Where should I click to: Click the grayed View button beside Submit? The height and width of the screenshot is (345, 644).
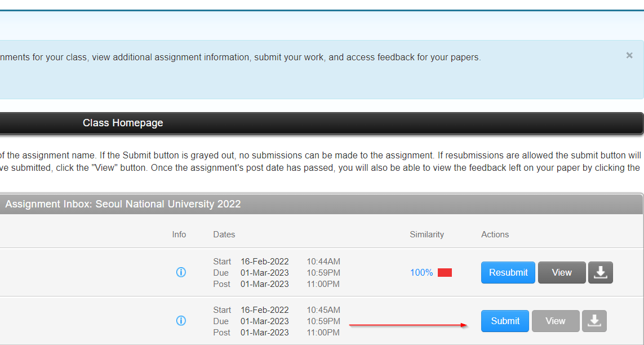(x=556, y=321)
